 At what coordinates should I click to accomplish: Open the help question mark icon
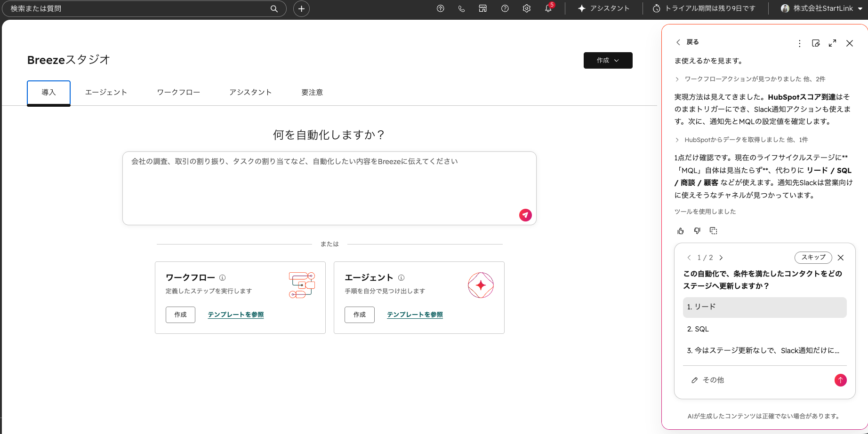pos(505,8)
